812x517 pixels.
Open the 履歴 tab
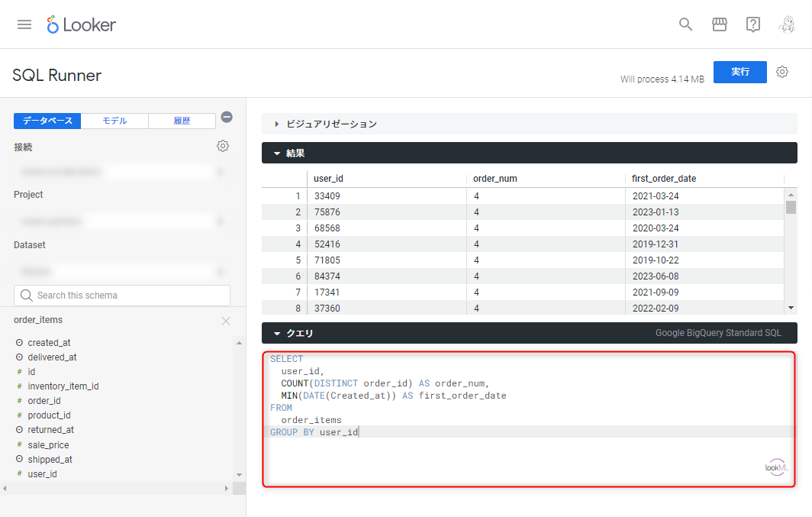[181, 121]
